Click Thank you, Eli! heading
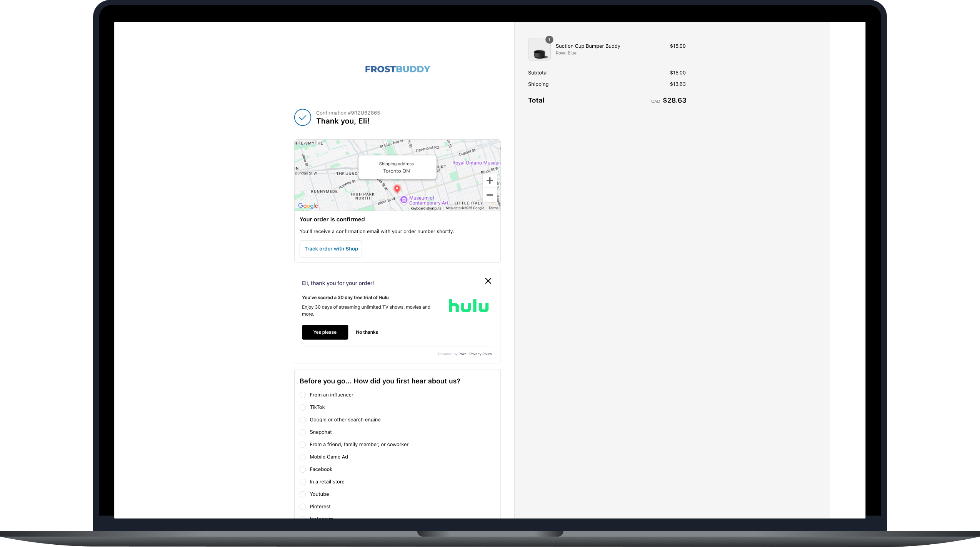This screenshot has width=980, height=547. 343,121
